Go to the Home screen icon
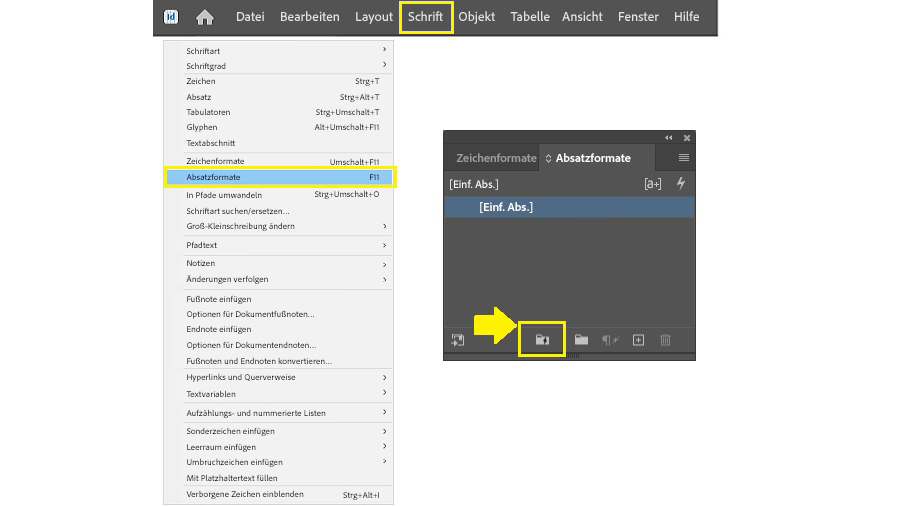 click(205, 17)
